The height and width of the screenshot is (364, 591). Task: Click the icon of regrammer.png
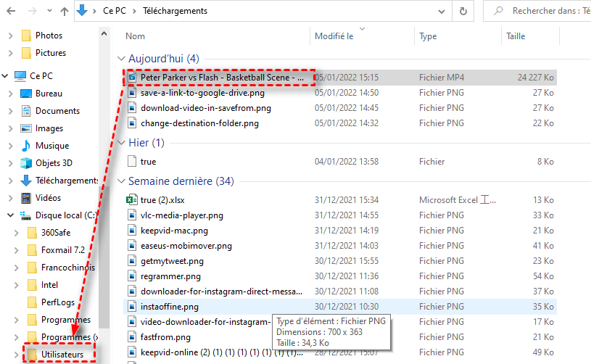[x=131, y=276]
